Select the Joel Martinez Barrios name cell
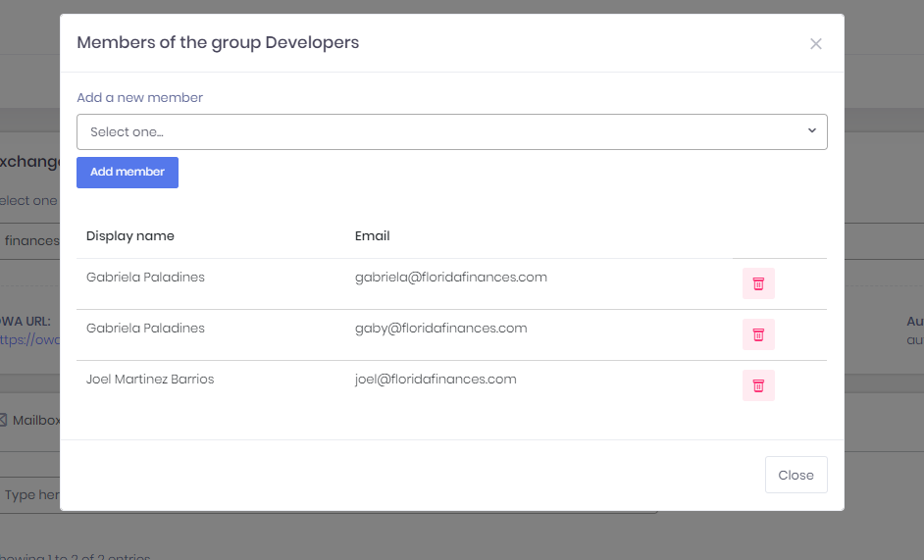This screenshot has width=924, height=560. pos(150,379)
